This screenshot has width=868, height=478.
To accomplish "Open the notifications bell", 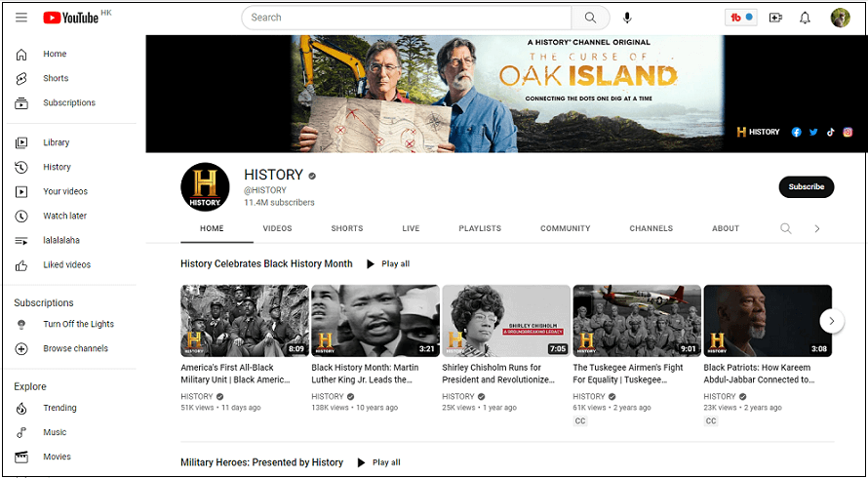I will click(805, 19).
